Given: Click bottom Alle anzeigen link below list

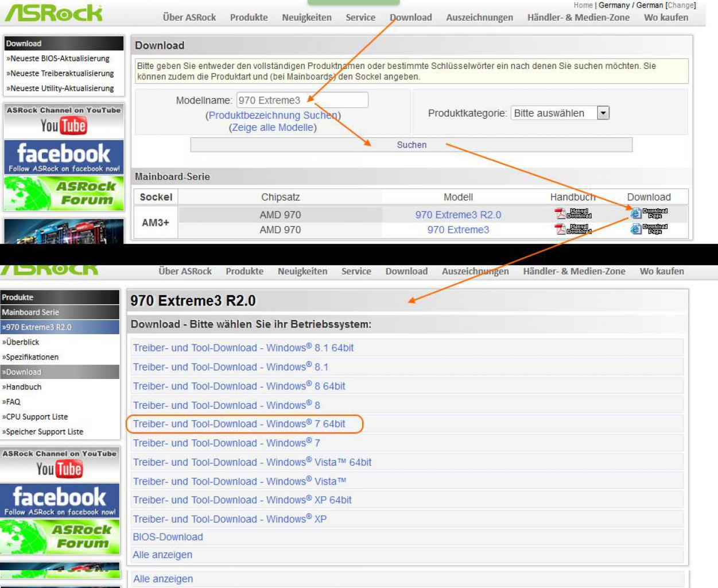Looking at the screenshot, I should pyautogui.click(x=163, y=579).
